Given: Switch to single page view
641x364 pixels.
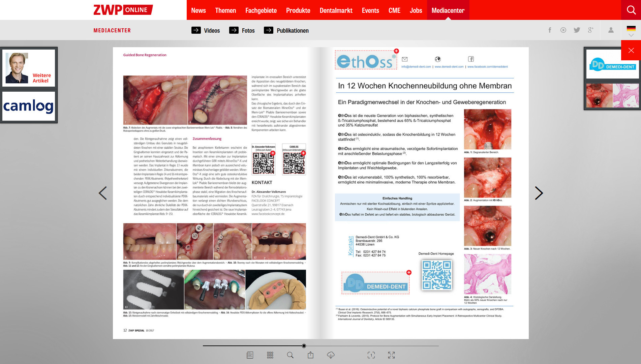Looking at the screenshot, I should [x=371, y=355].
